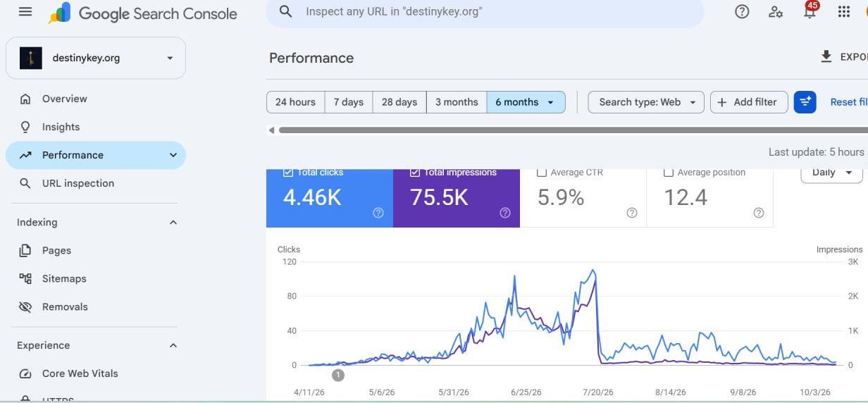Click the Last update: 5 hours text
868x403 pixels.
click(x=816, y=151)
